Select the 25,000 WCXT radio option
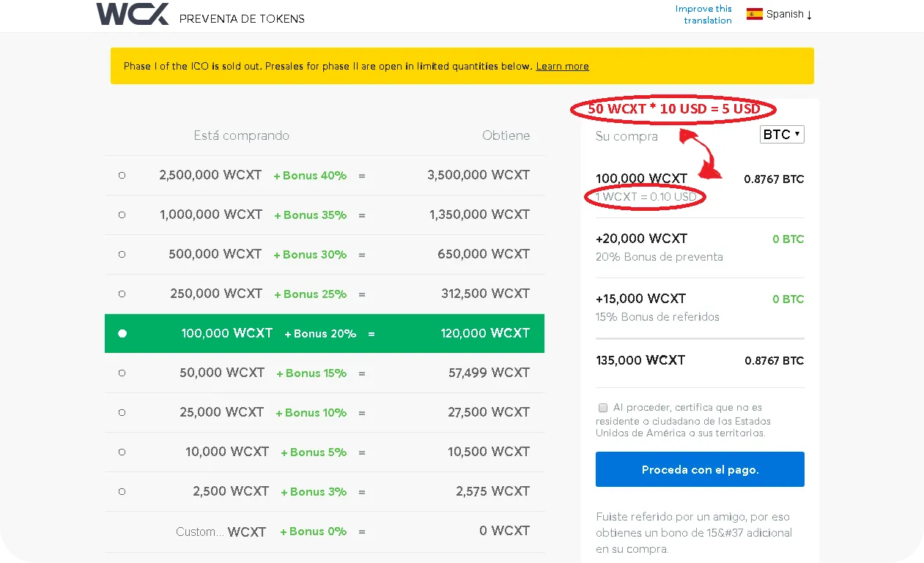This screenshot has width=924, height=563. [122, 412]
